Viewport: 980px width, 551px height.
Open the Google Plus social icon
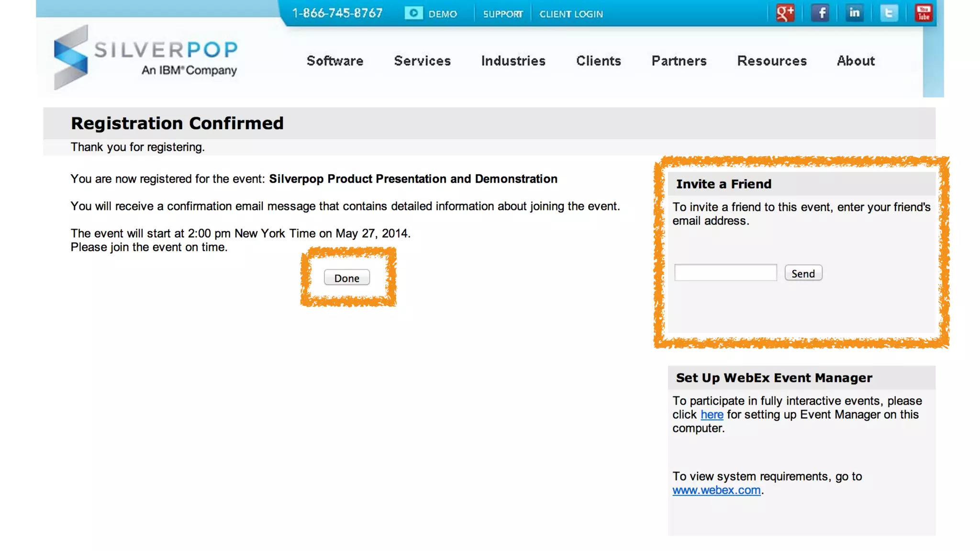tap(785, 13)
